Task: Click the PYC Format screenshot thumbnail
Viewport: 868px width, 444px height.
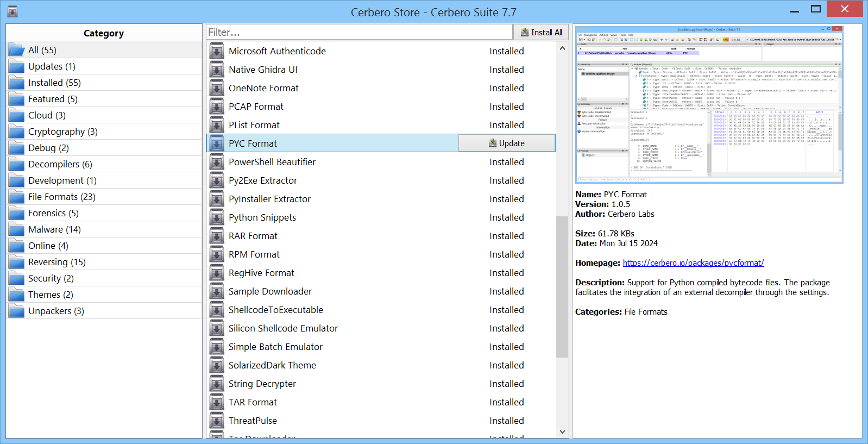Action: 709,104
